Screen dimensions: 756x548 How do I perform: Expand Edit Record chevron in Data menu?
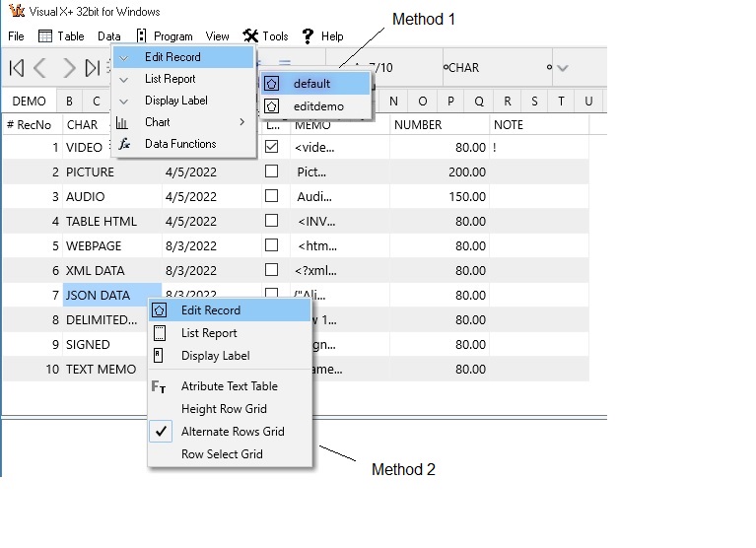coord(124,58)
